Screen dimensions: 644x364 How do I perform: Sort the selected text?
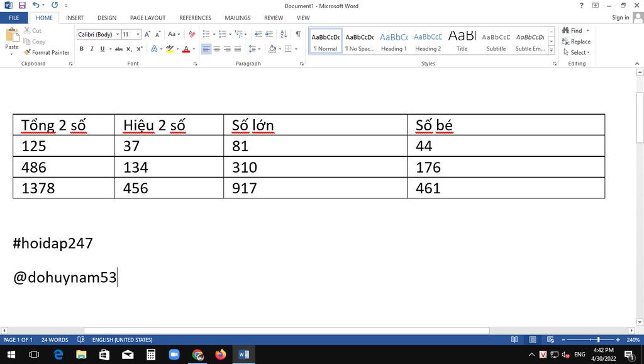pyautogui.click(x=284, y=34)
